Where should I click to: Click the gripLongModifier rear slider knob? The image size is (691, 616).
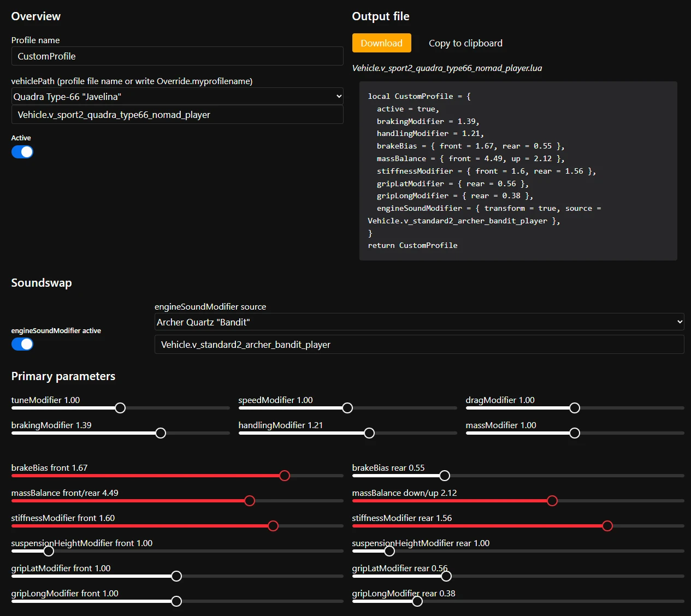(417, 601)
